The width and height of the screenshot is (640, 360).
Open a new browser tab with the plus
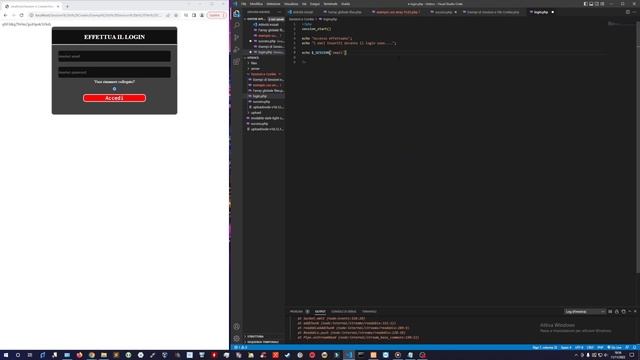(x=67, y=6)
